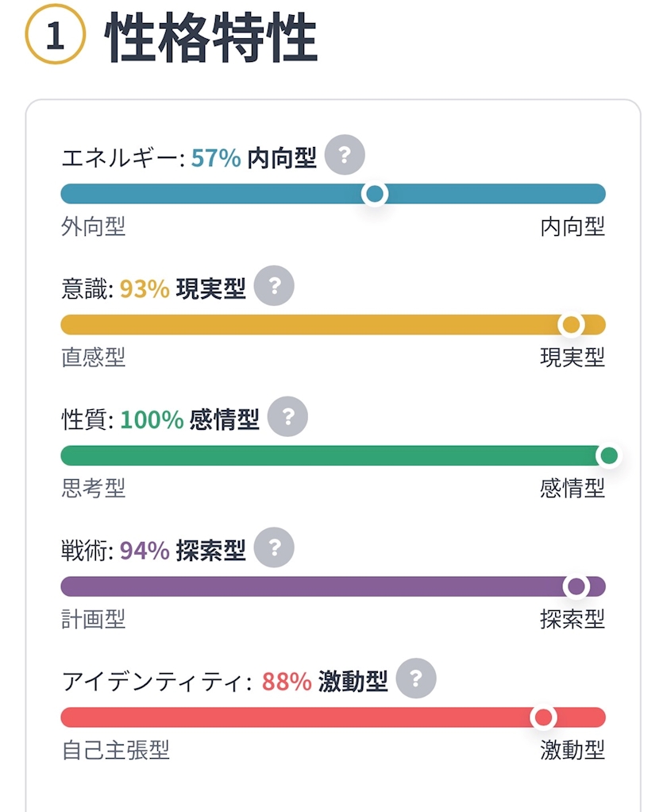Open help icon beside アイデンティティ 激動型

coord(416,679)
